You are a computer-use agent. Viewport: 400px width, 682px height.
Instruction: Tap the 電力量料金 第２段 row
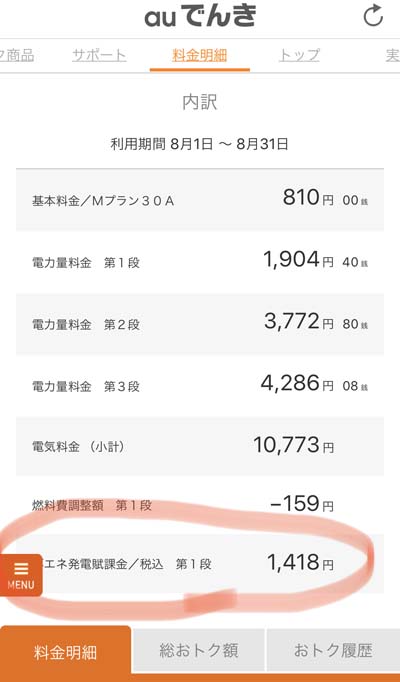tap(200, 324)
